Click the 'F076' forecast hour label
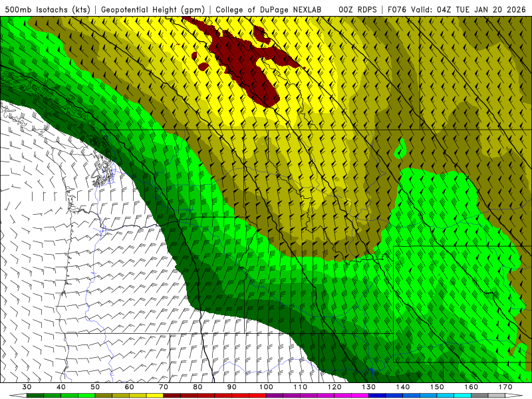This screenshot has height=399, width=532. (x=398, y=9)
